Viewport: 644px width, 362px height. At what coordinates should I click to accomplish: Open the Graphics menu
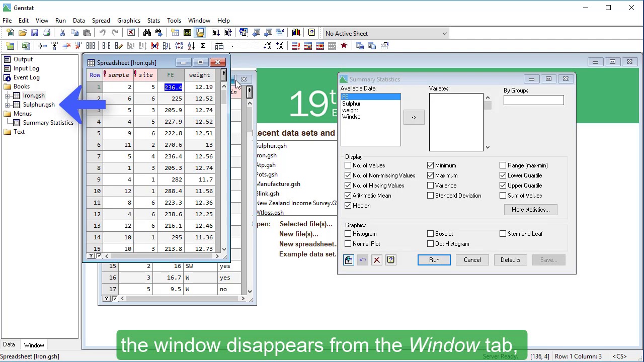point(129,21)
